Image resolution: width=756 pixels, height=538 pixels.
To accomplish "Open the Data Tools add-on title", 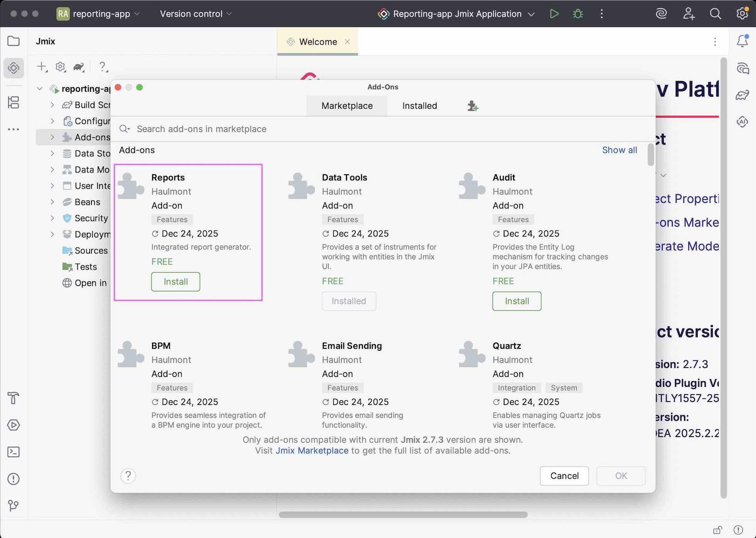I will pyautogui.click(x=344, y=177).
